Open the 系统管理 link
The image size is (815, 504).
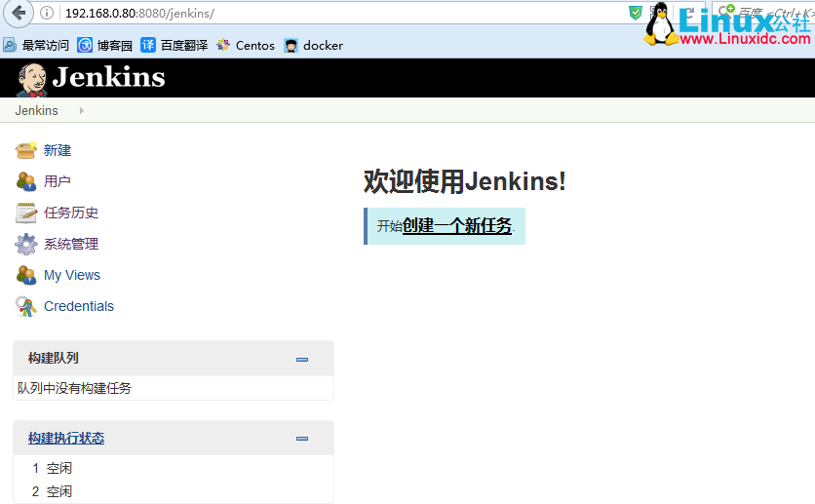point(71,245)
